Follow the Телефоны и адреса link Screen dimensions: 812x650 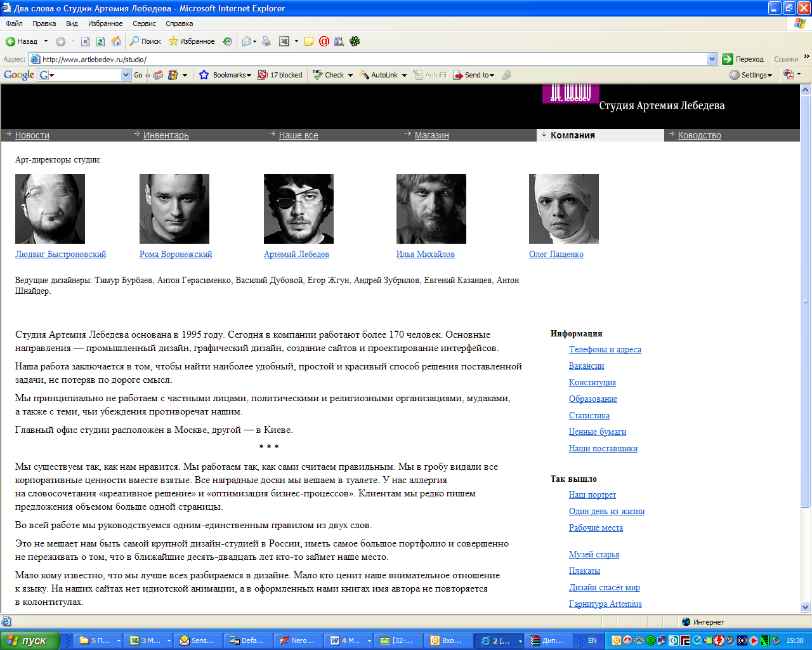coord(605,350)
